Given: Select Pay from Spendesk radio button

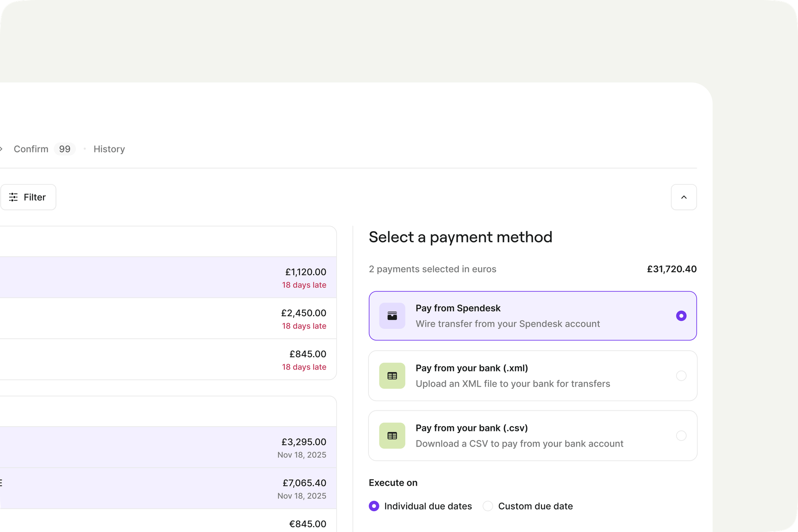Looking at the screenshot, I should click(681, 316).
